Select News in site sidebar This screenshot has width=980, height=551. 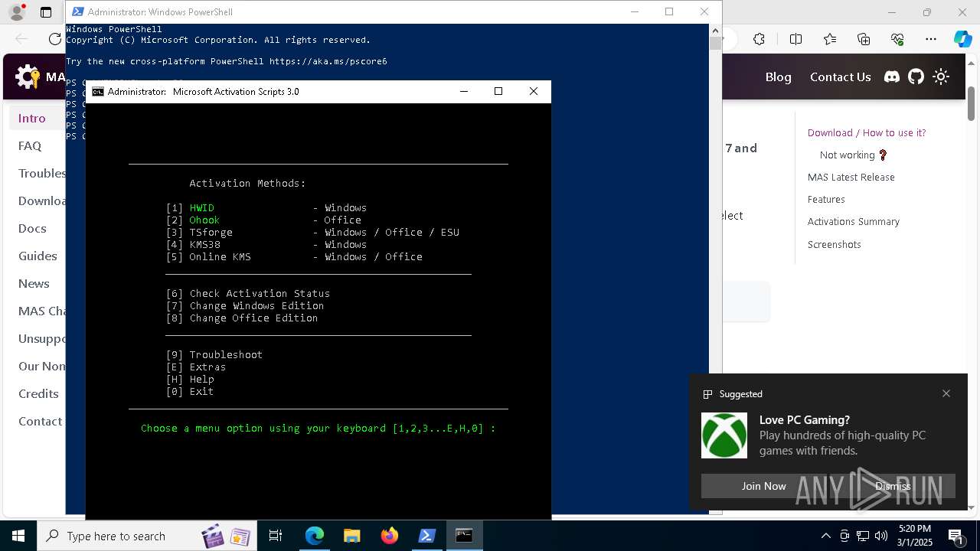[x=34, y=283]
